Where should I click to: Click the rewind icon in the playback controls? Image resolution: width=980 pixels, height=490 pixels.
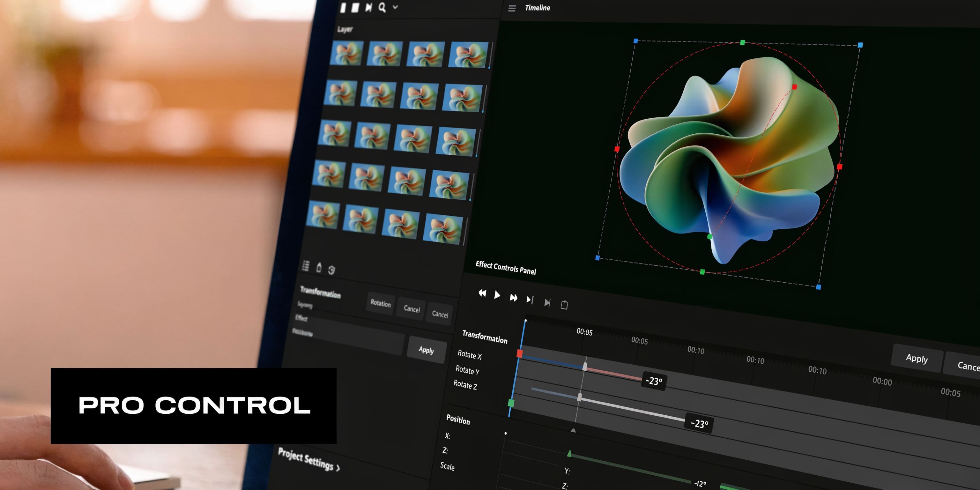482,293
